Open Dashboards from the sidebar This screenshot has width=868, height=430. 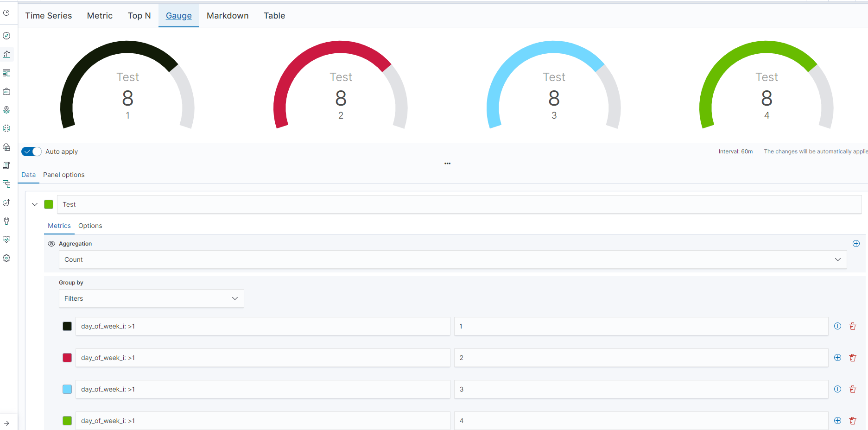pos(7,73)
